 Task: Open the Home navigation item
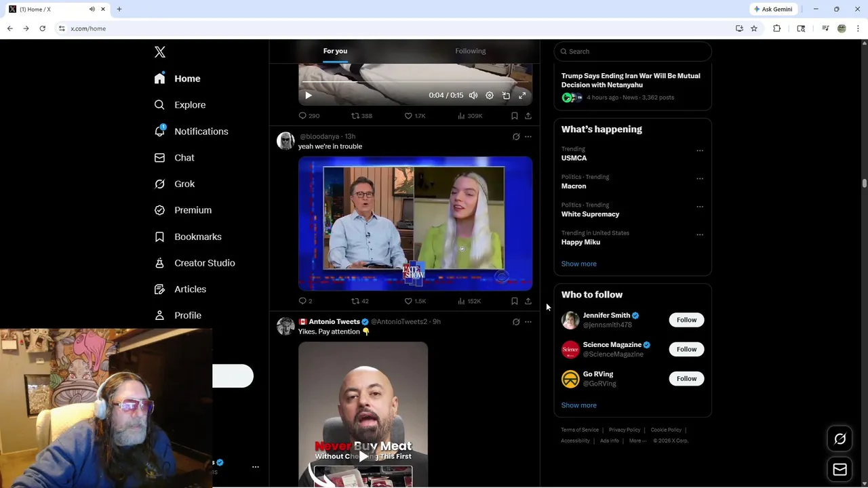tap(177, 79)
